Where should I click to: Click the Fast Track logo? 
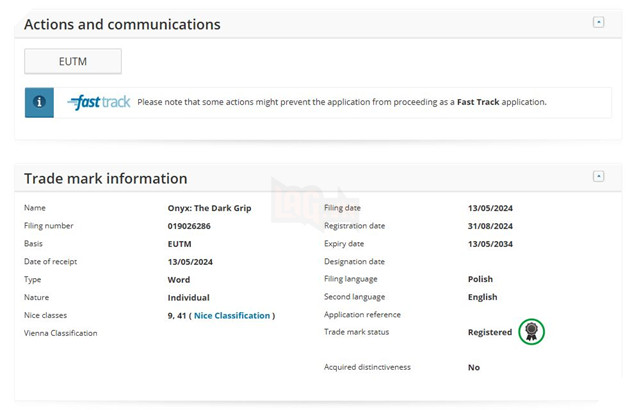(99, 102)
